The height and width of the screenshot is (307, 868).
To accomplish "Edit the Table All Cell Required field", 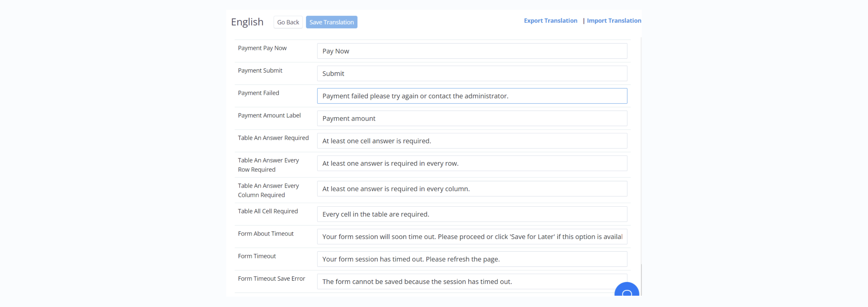I will point(472,214).
